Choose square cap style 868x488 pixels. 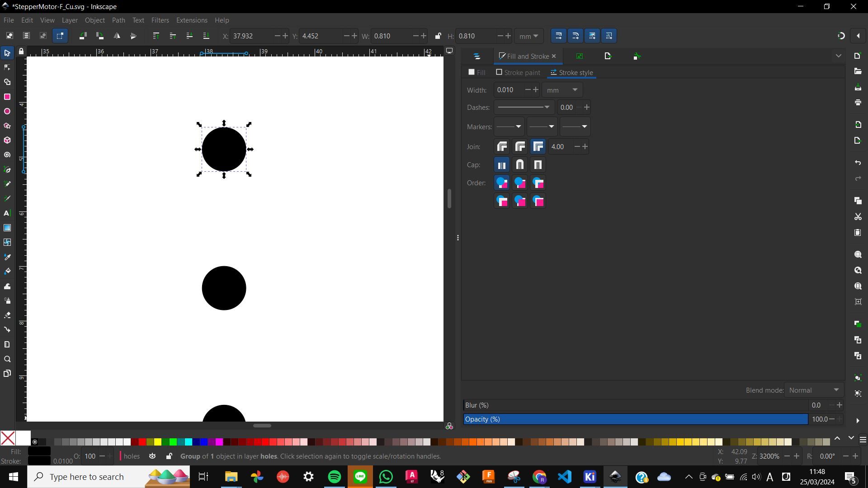point(538,165)
